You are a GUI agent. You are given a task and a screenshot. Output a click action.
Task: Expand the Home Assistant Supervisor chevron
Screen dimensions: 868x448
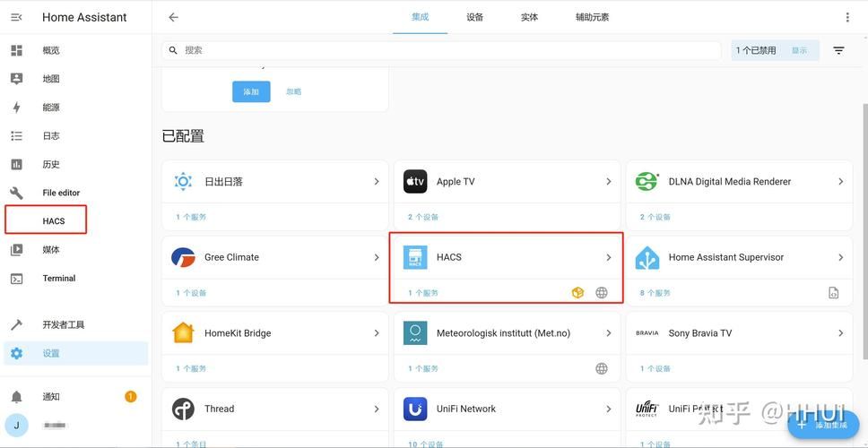click(840, 257)
